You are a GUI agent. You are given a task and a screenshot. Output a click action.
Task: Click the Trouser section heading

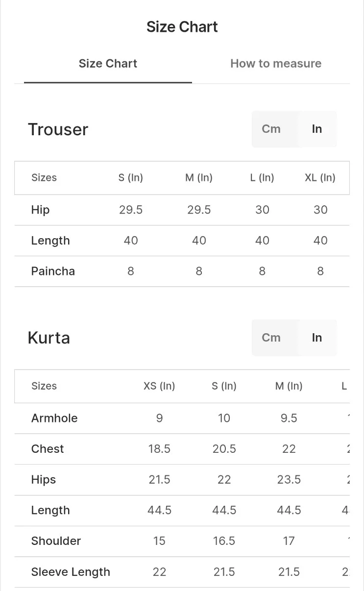coord(58,129)
